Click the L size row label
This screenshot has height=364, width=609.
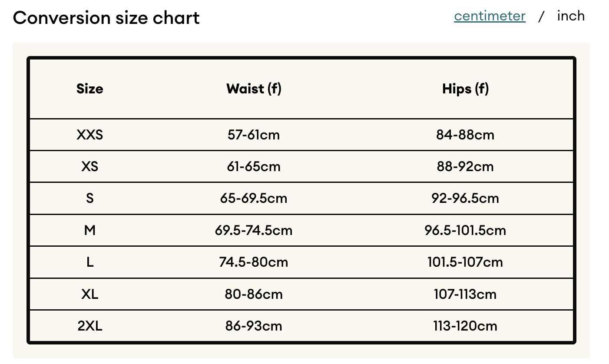pos(90,262)
